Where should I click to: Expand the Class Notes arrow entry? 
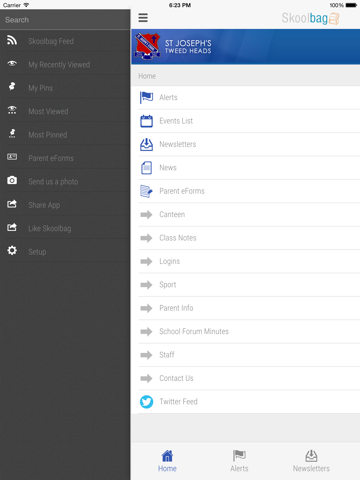click(246, 238)
